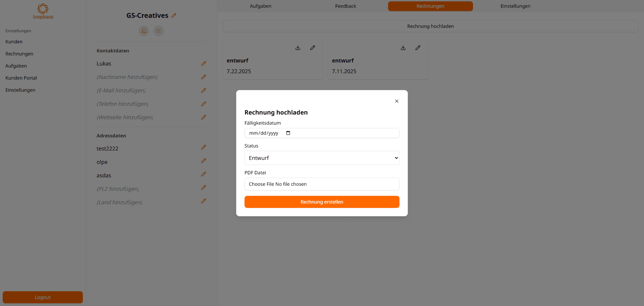Open the notes icon under GS-Creatives

pos(144,31)
